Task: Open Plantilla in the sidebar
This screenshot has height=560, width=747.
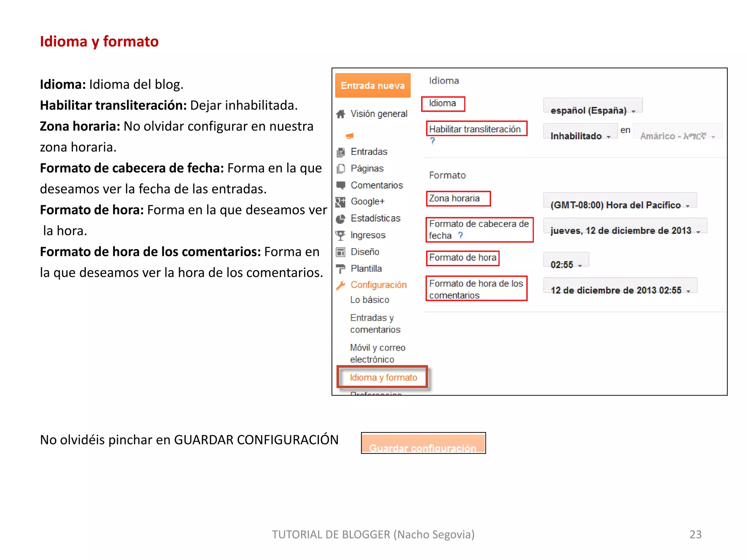Action: point(366,269)
